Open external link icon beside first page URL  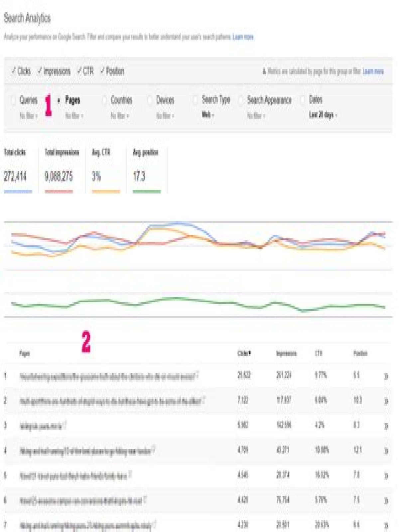197,374
